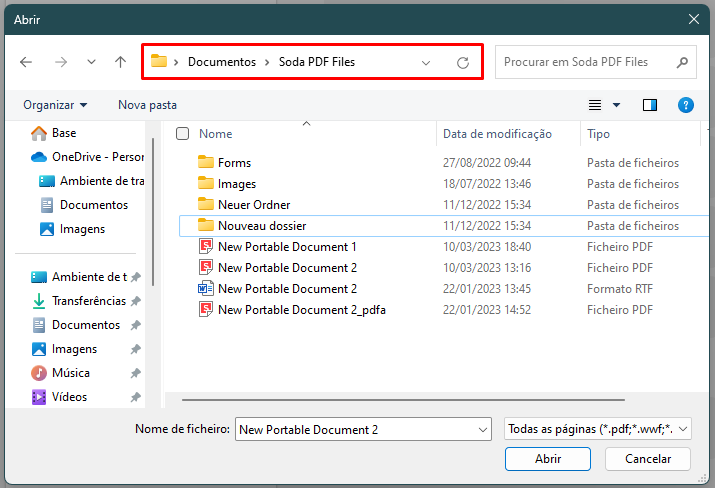Open pinned Vídeos folder
Image resolution: width=715 pixels, height=488 pixels.
[59, 397]
